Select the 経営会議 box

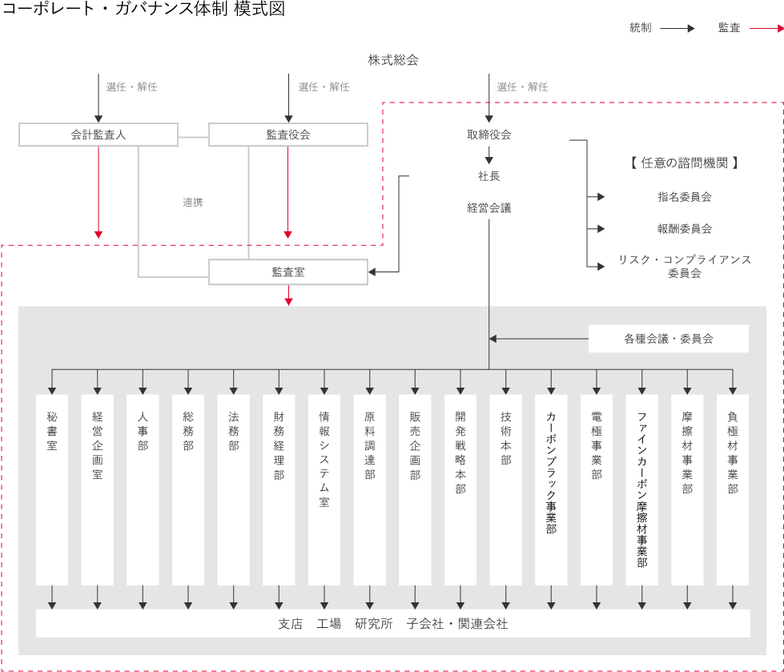click(488, 207)
